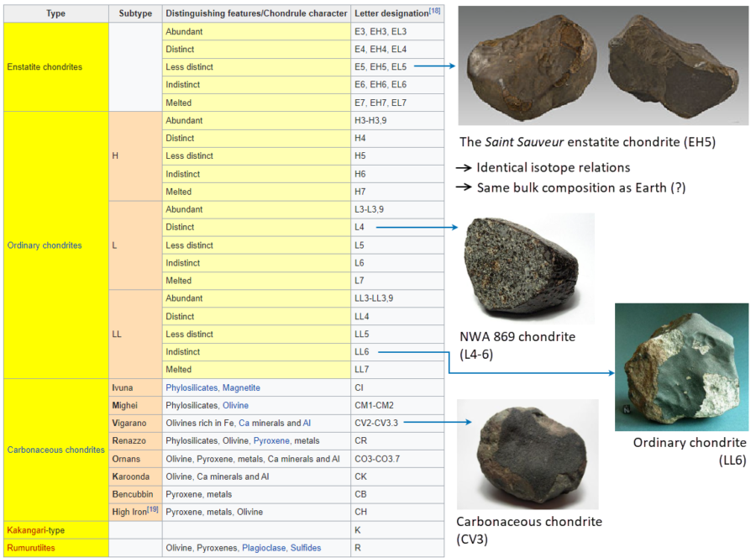
Task: Open the Ordinary chondrites link
Action: click(44, 245)
